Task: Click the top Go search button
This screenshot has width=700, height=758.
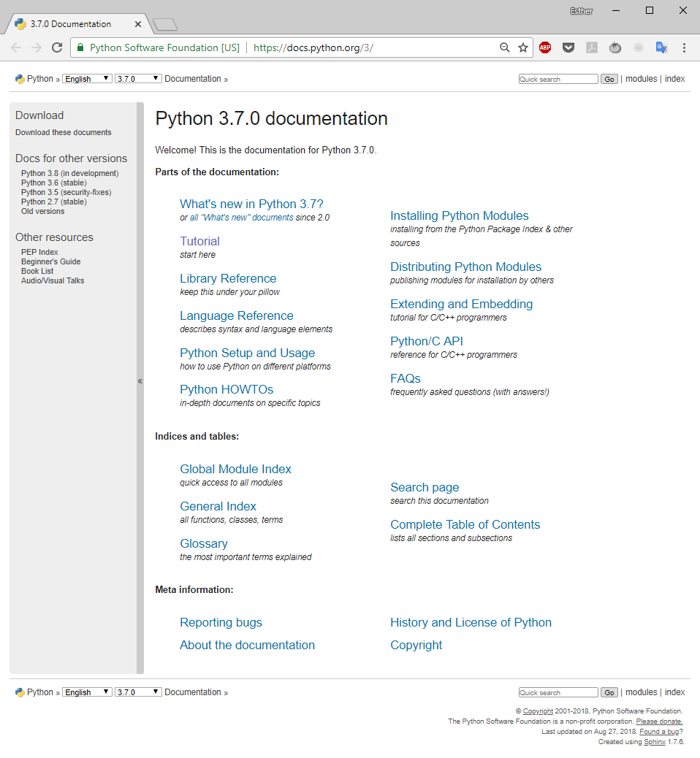Action: click(x=609, y=79)
